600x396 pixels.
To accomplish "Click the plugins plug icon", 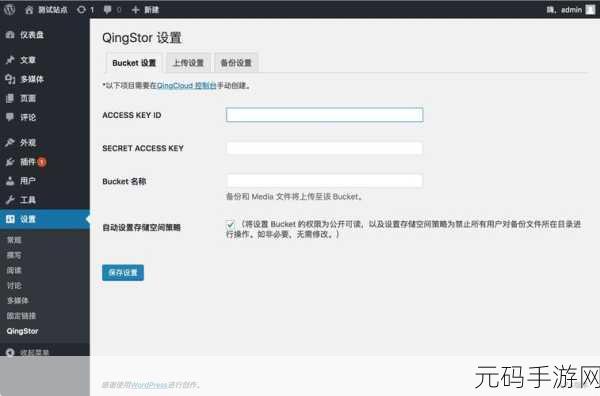I will click(10, 162).
